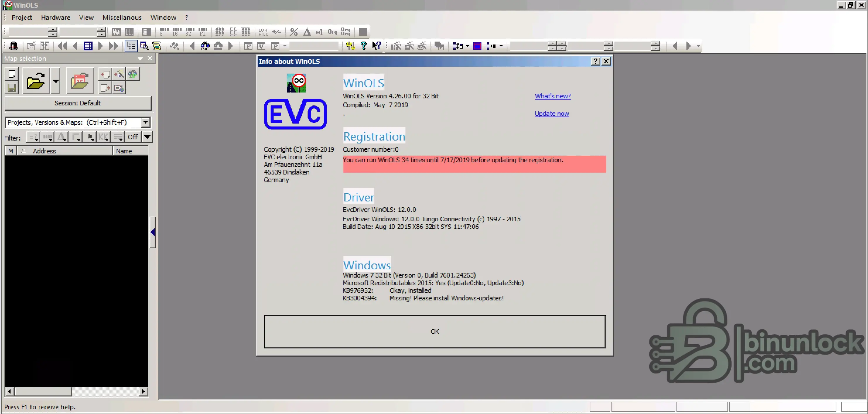The width and height of the screenshot is (868, 414).
Task: Open the flag filter dropdown button
Action: click(x=90, y=137)
